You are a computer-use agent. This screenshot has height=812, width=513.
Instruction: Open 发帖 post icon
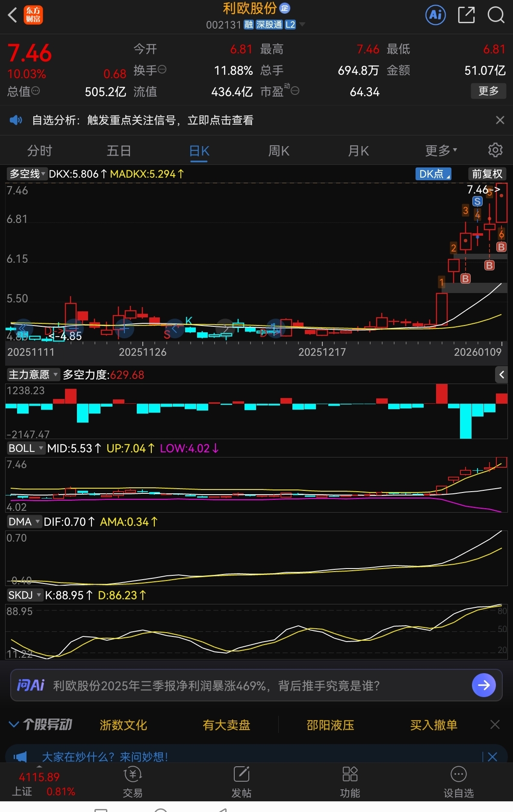point(242,782)
